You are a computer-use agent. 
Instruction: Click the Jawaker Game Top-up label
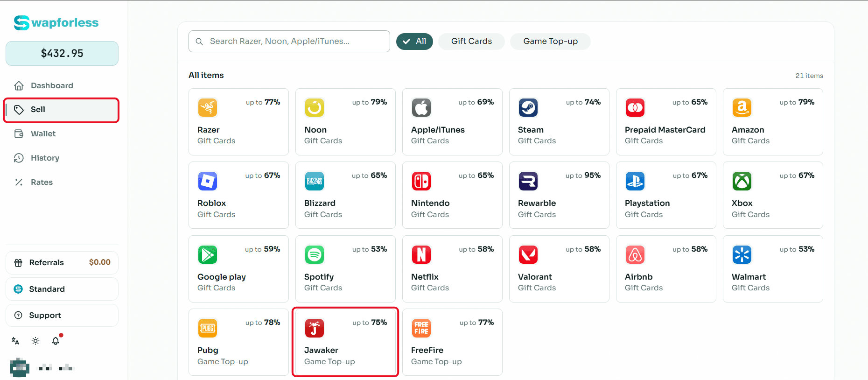329,361
